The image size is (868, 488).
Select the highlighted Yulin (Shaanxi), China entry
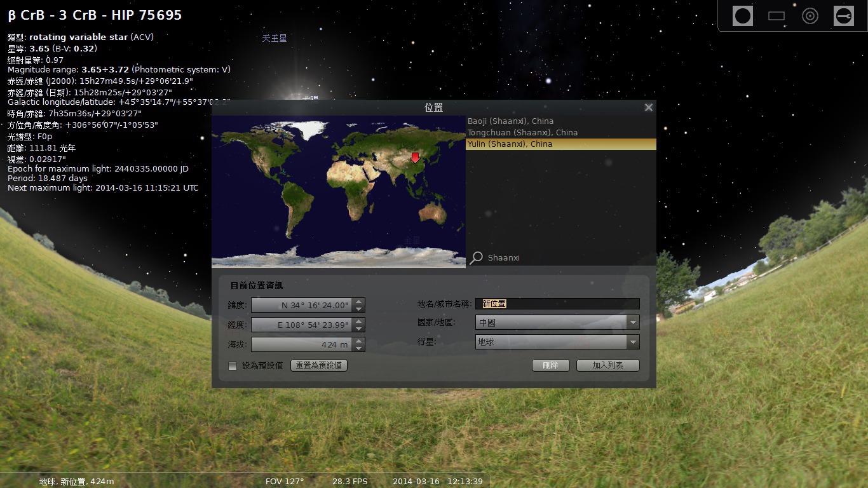click(x=510, y=144)
